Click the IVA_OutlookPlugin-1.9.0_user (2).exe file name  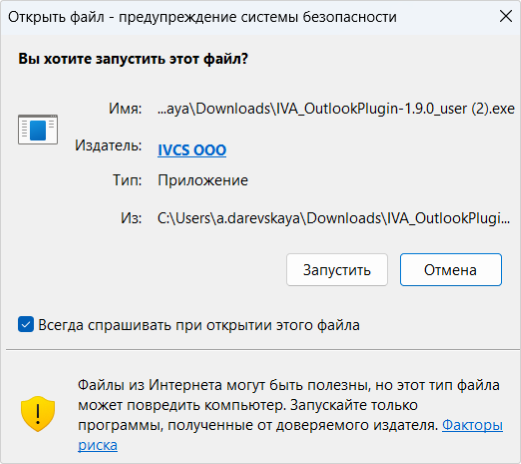tap(336, 109)
